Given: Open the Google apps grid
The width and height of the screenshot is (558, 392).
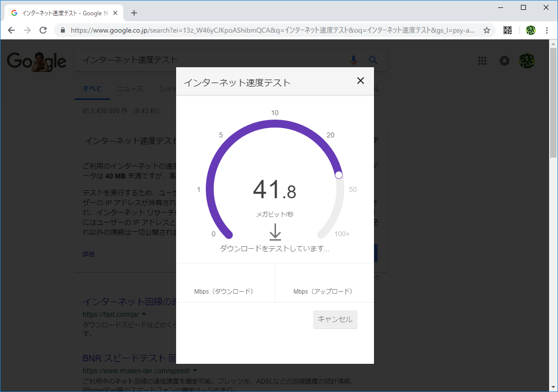Looking at the screenshot, I should (482, 60).
